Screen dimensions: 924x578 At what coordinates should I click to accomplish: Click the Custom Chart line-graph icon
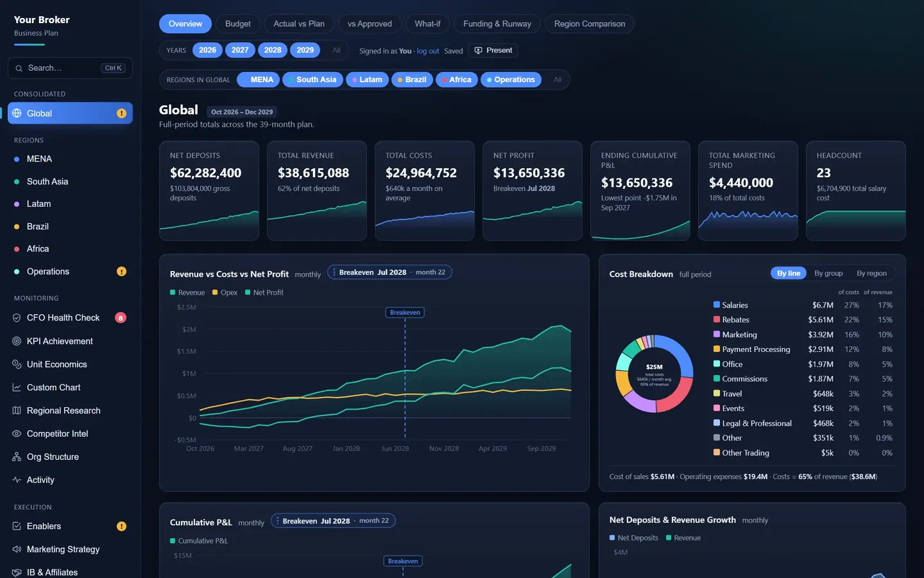click(17, 387)
